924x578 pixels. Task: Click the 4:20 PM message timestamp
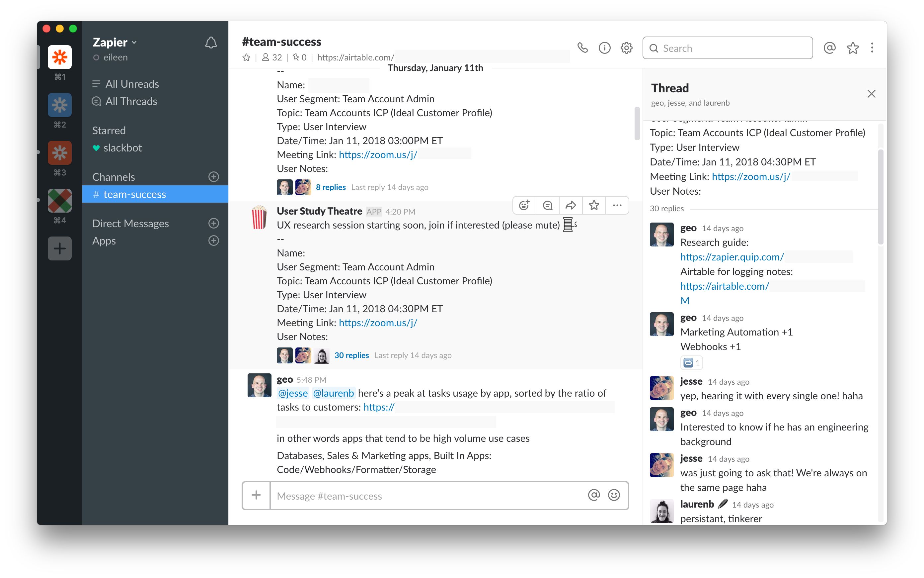400,212
